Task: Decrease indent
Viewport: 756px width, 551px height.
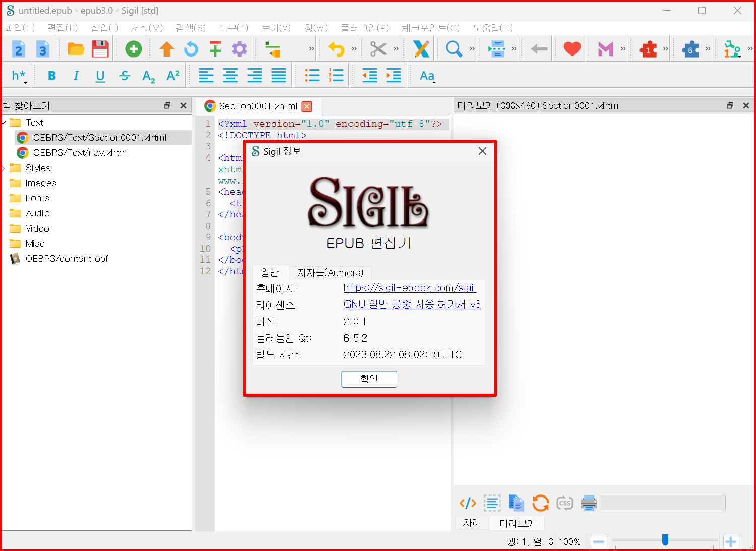Action: 370,76
